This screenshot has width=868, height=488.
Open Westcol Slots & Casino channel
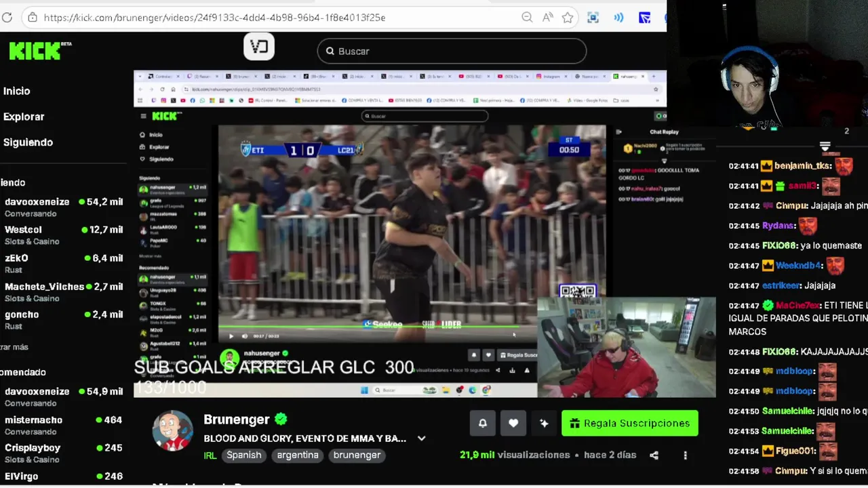click(x=62, y=235)
